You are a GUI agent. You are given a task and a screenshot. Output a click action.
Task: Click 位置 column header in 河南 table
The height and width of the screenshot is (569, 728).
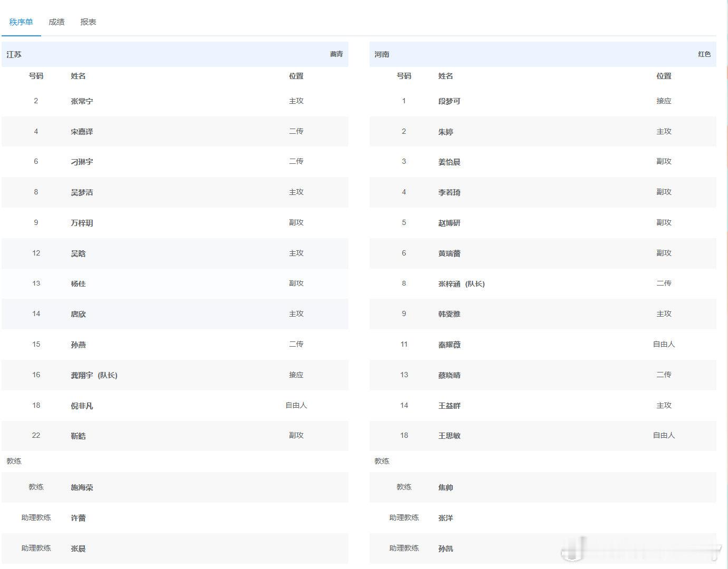pos(664,76)
